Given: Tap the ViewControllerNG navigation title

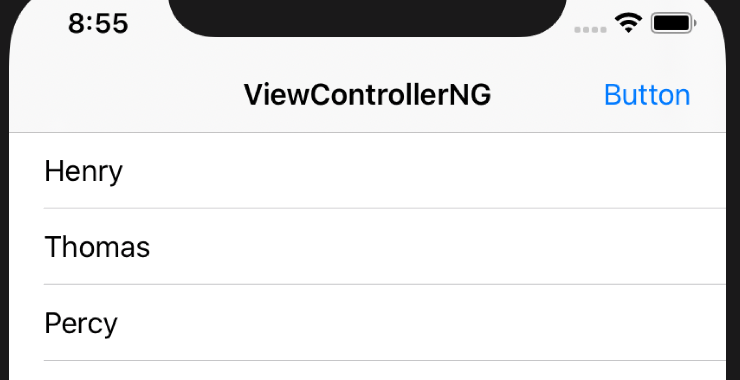Looking at the screenshot, I should coord(368,94).
